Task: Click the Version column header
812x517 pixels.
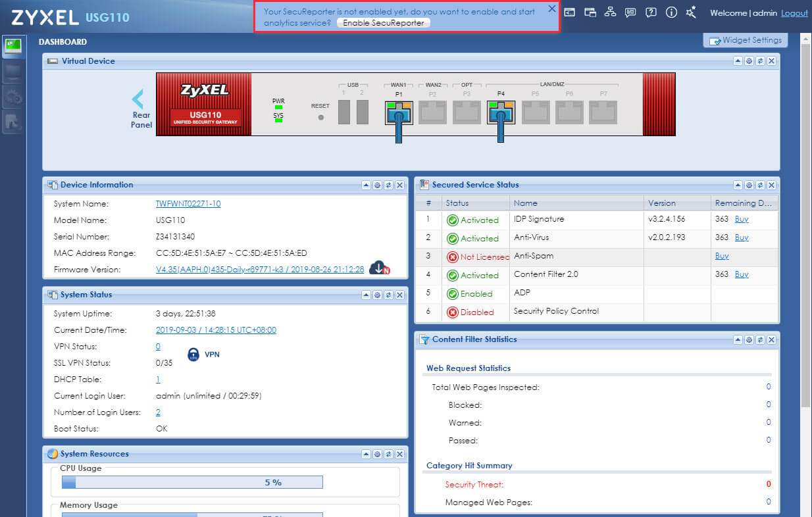Action: [676, 203]
